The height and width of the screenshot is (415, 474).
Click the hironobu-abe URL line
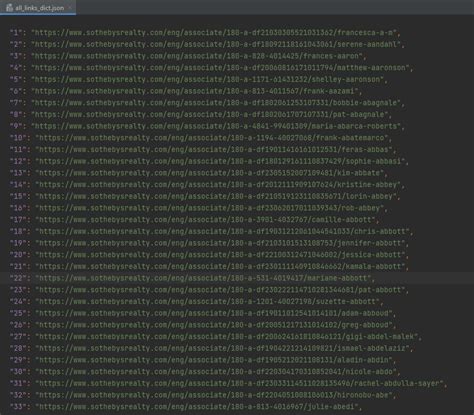point(214,395)
